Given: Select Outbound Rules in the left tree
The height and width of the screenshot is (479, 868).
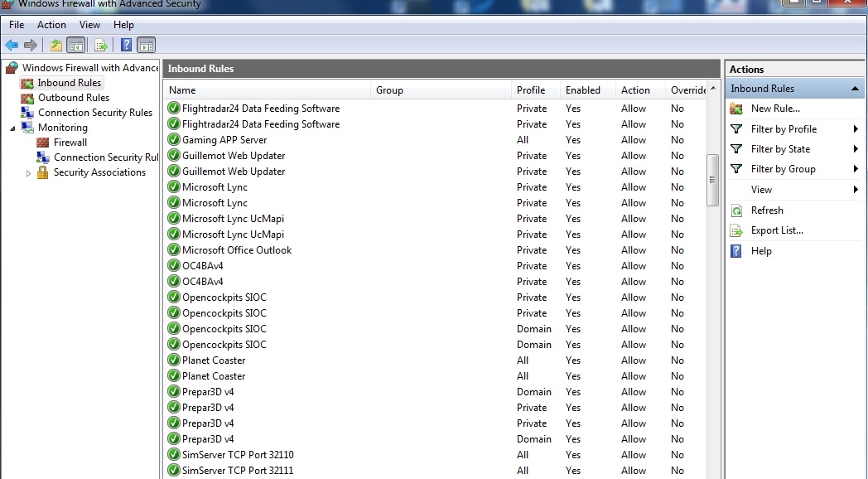Looking at the screenshot, I should [x=74, y=97].
